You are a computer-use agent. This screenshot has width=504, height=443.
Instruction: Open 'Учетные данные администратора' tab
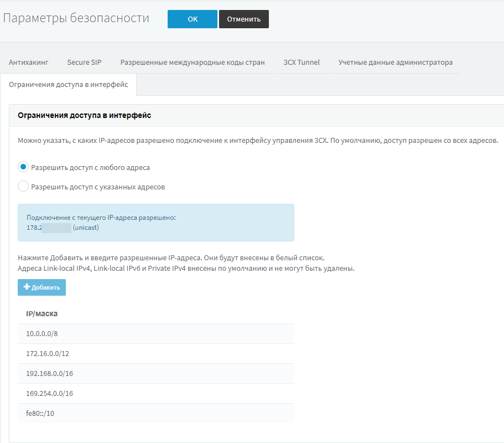(396, 63)
